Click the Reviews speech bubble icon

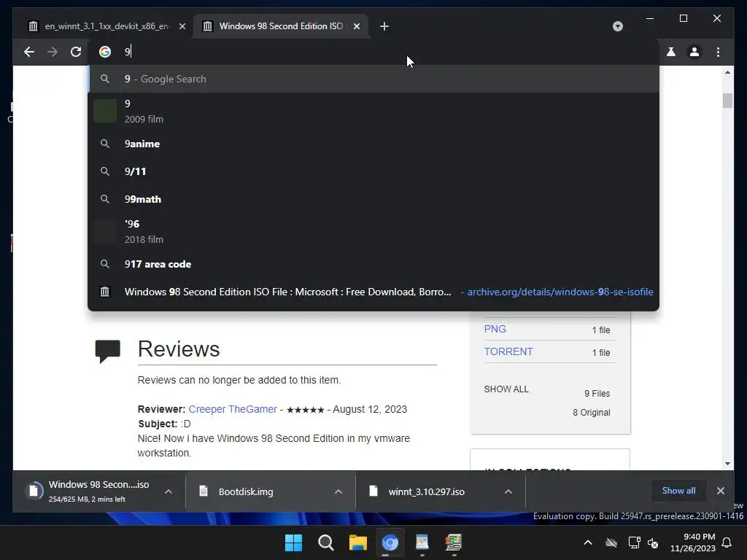coord(108,351)
